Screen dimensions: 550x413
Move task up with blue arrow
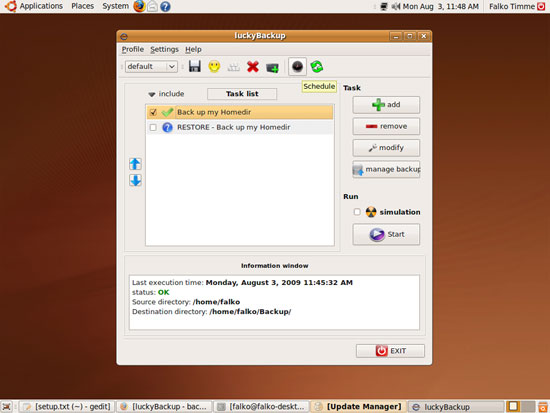(x=135, y=164)
